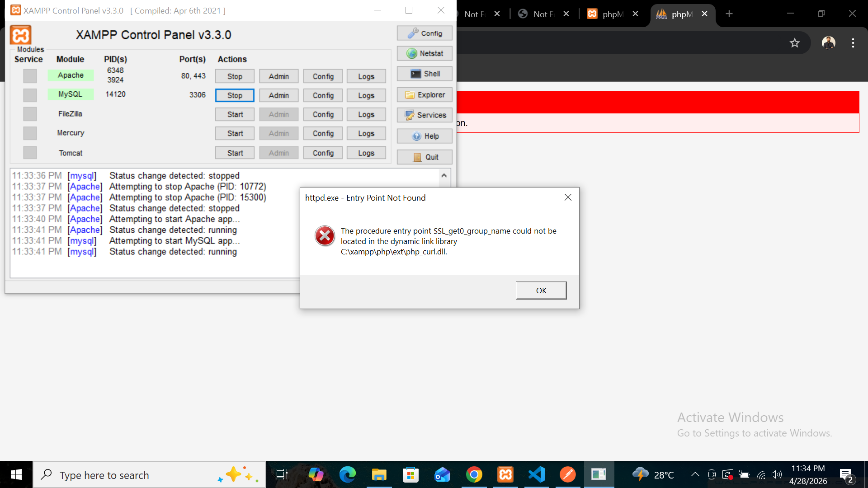Stop the Apache module
This screenshot has height=488, width=868.
235,76
